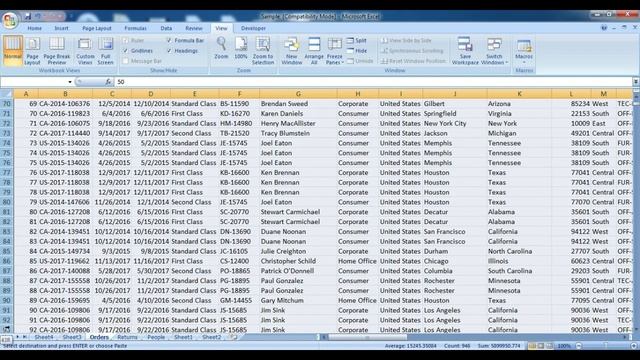Click the formula bar input showing 50
Image resolution: width=640 pixels, height=360 pixels.
click(373, 82)
